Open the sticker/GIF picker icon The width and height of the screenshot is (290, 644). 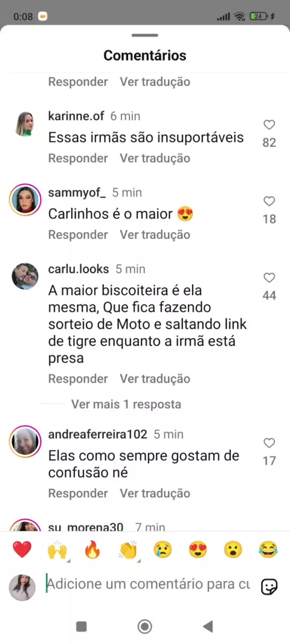pyautogui.click(x=269, y=587)
